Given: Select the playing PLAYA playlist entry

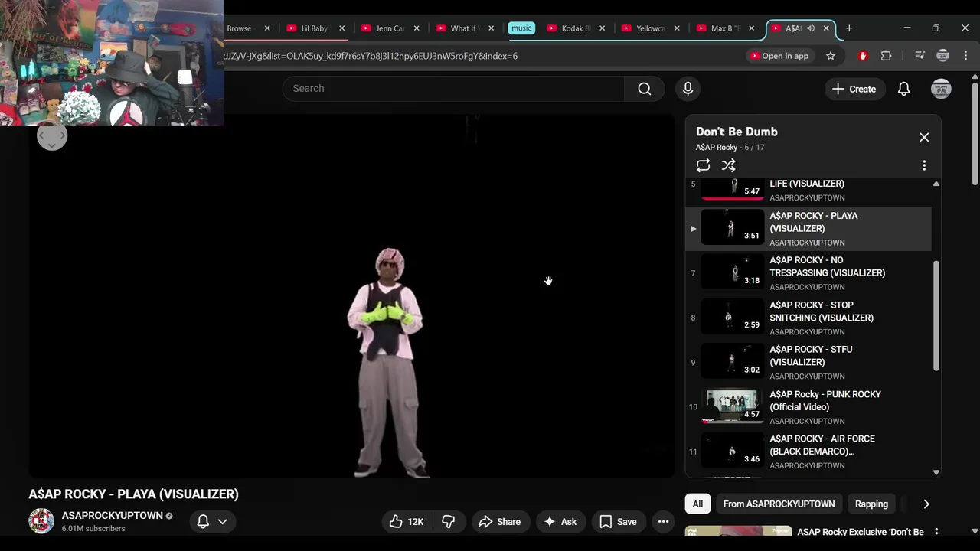Looking at the screenshot, I should 808,228.
